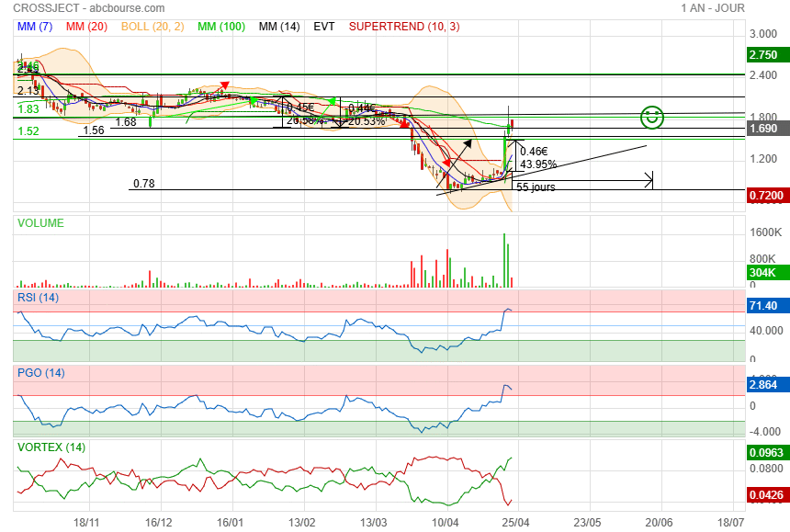790x532 pixels.
Task: Click the blue 2.864 PGO value tag
Action: [768, 385]
